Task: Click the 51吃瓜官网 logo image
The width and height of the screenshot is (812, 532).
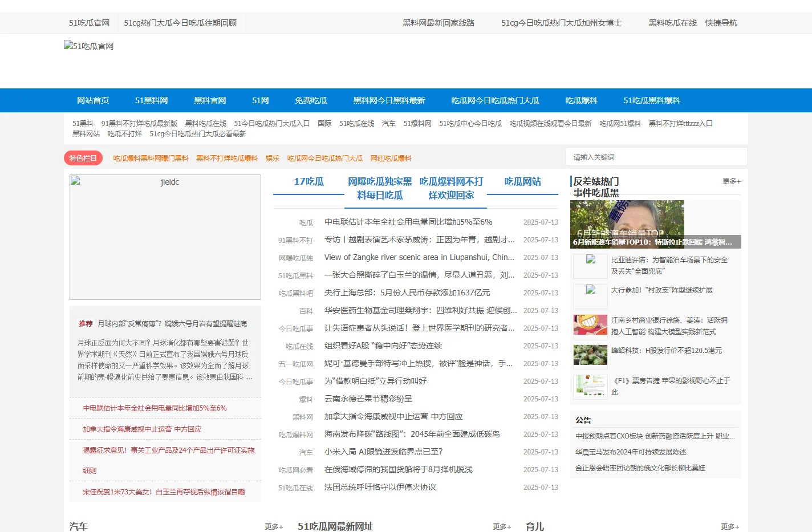Action: [89, 46]
